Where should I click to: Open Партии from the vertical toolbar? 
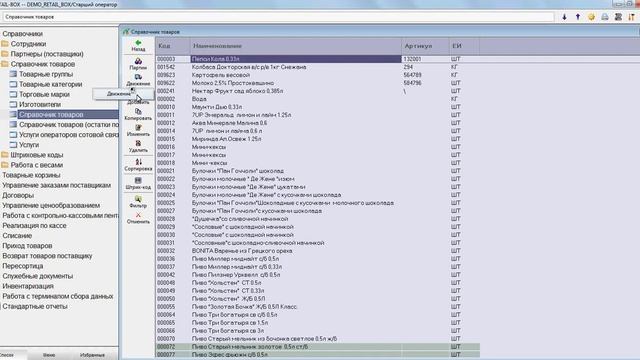(x=138, y=64)
